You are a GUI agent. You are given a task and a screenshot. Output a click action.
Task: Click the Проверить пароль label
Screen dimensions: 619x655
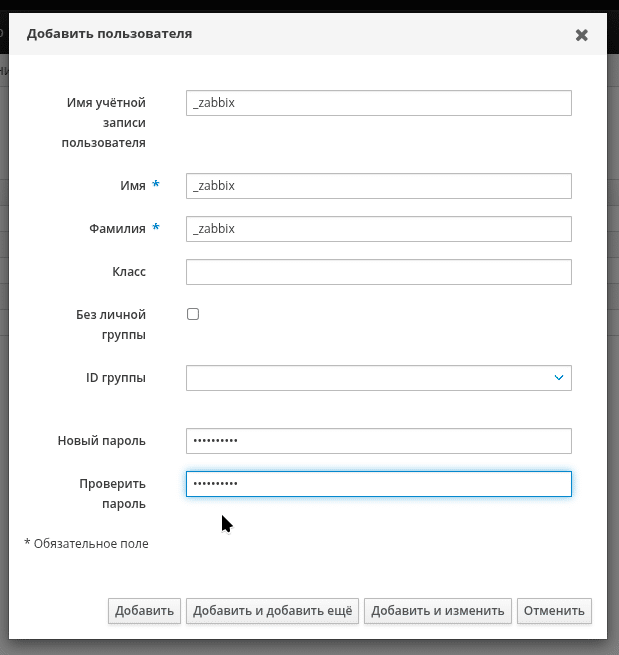click(112, 494)
